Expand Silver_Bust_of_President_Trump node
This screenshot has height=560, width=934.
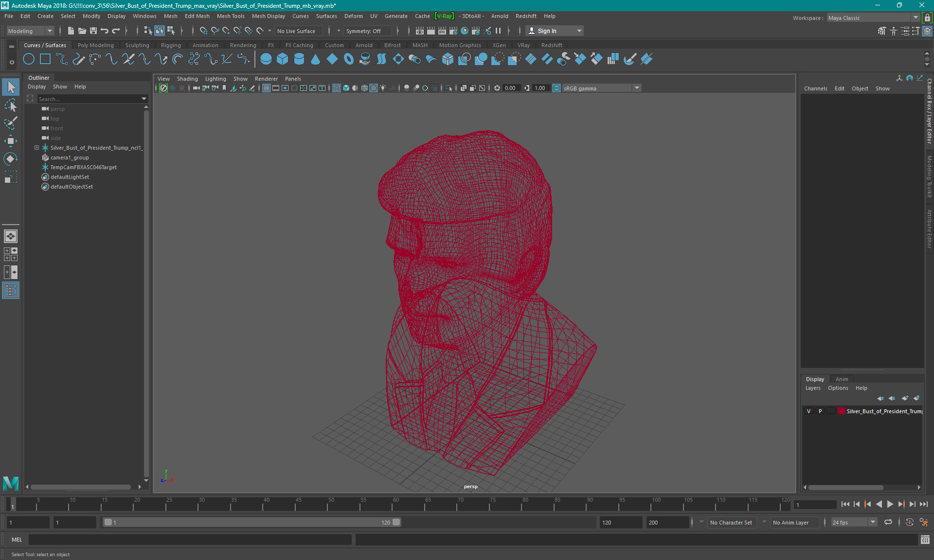click(36, 147)
